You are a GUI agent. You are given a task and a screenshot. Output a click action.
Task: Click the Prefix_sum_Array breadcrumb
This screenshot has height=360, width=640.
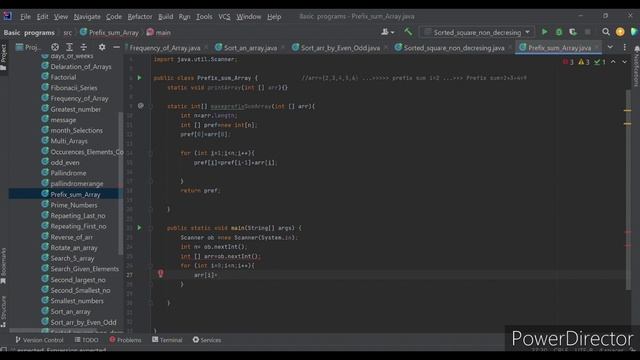pos(109,33)
